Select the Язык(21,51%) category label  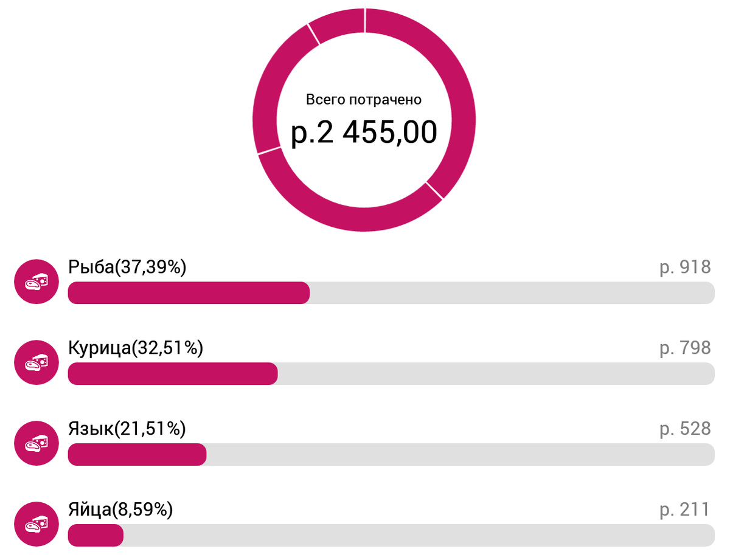point(127,429)
